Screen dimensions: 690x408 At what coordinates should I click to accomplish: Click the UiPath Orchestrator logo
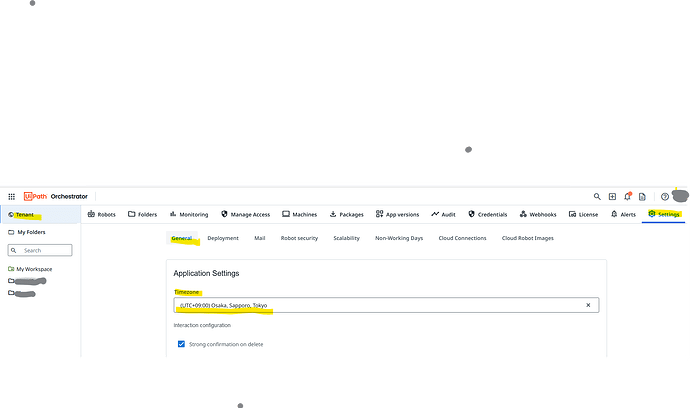click(x=56, y=196)
